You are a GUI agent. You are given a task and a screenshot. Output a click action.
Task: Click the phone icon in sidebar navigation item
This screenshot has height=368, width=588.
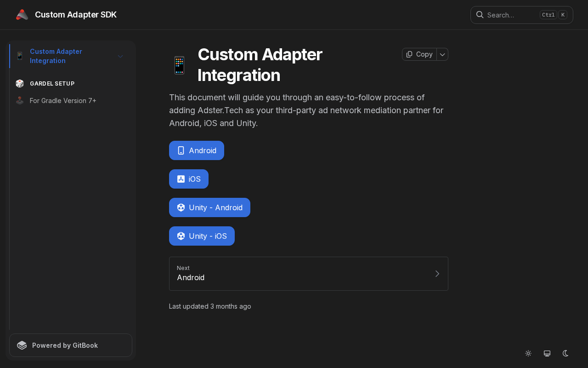click(x=20, y=56)
